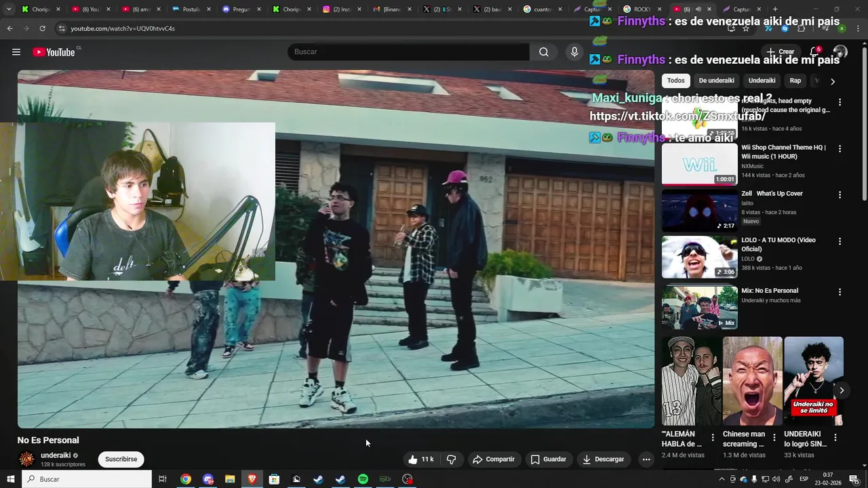Save the video with Guardar

[548, 460]
